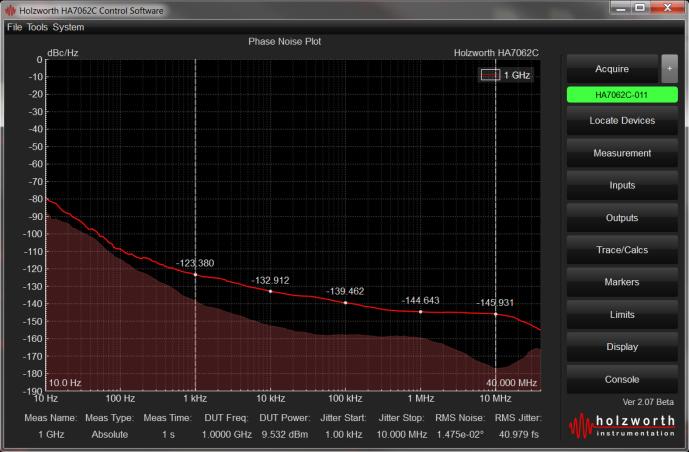Select the green HA7062C-011 device indicator

[621, 95]
